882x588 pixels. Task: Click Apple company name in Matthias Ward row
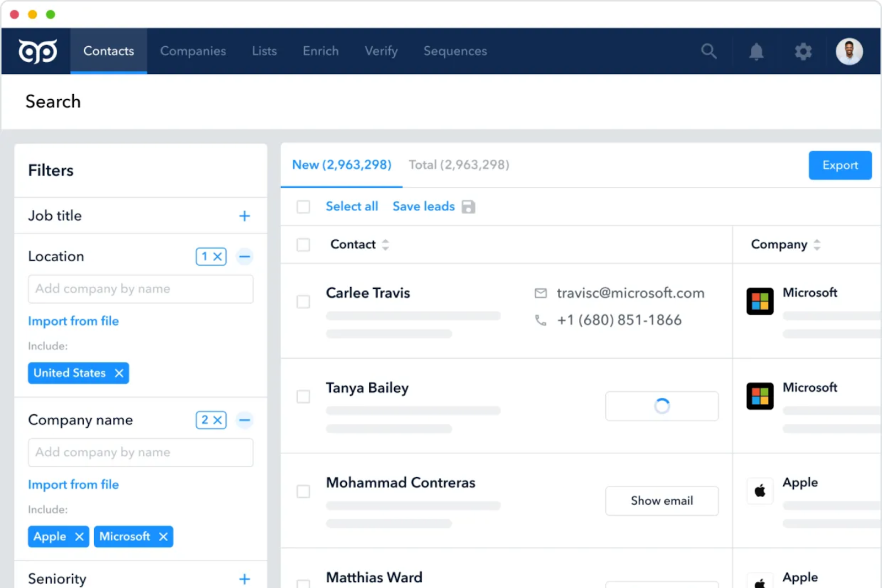pyautogui.click(x=800, y=578)
